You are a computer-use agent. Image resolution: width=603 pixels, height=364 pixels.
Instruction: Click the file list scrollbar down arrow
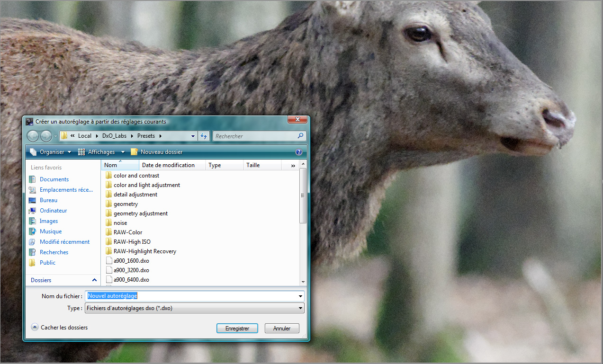pyautogui.click(x=303, y=282)
